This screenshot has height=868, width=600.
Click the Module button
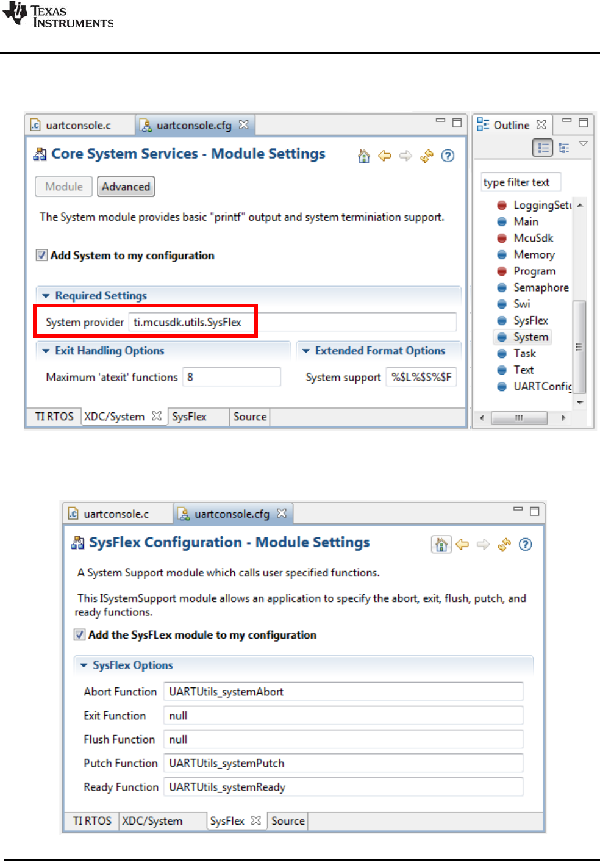coord(63,187)
